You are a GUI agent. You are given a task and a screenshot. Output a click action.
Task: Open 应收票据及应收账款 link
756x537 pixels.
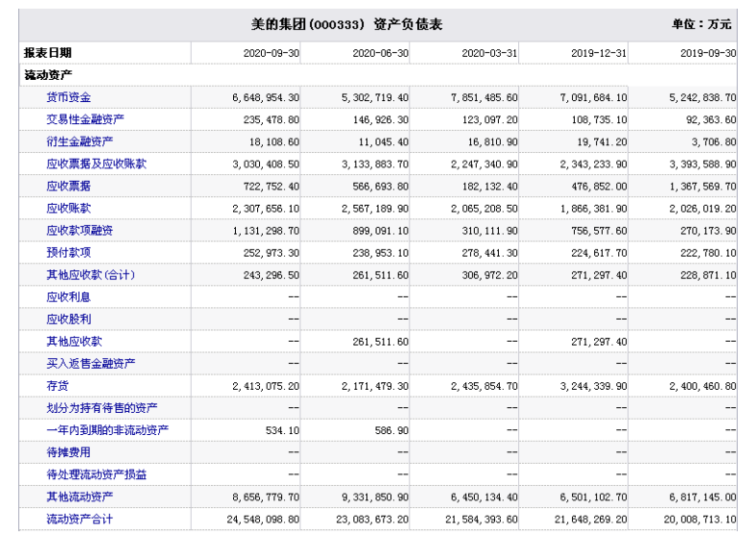(x=96, y=164)
